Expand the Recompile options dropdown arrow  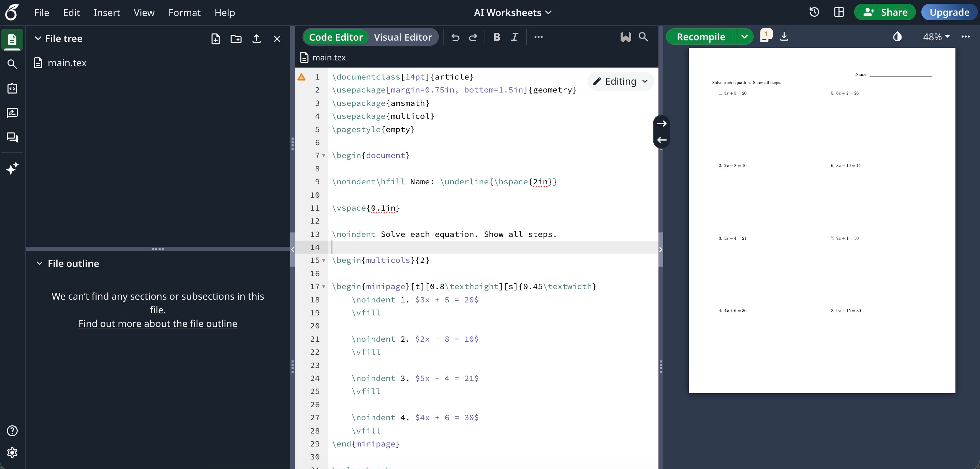tap(744, 37)
